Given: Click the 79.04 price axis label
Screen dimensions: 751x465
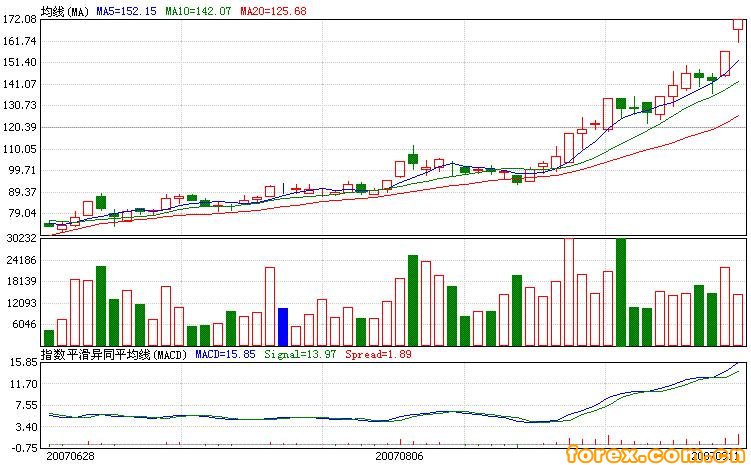Looking at the screenshot, I should pos(22,214).
